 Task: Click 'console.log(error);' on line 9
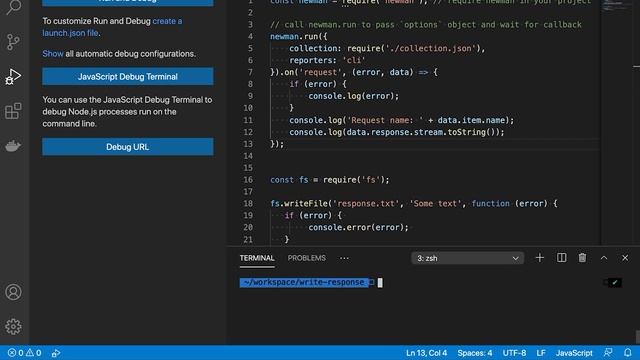pyautogui.click(x=353, y=96)
